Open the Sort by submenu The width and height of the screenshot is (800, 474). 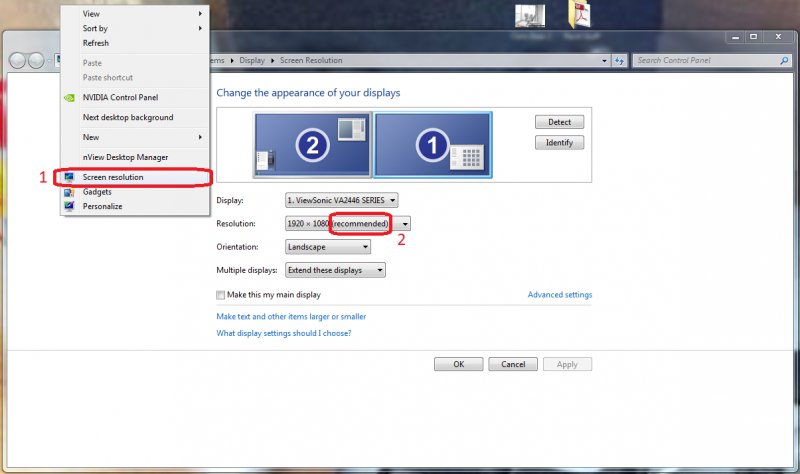click(x=135, y=29)
